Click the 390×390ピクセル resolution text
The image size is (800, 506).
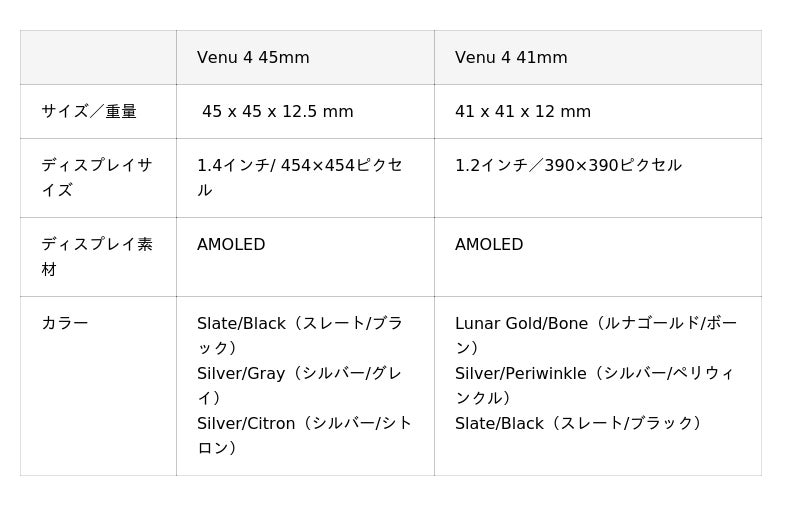coord(613,166)
